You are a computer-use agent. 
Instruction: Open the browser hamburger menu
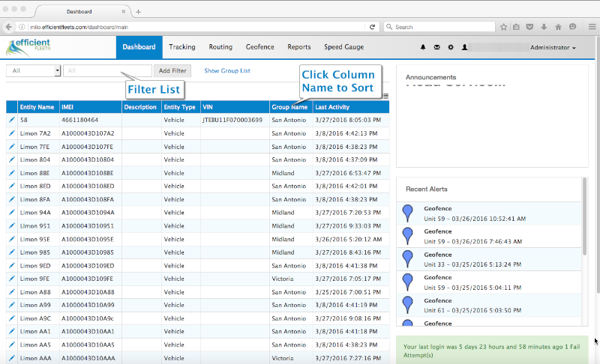[592, 27]
